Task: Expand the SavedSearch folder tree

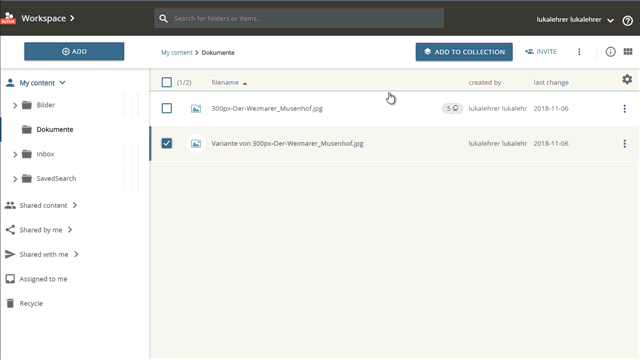Action: click(15, 179)
